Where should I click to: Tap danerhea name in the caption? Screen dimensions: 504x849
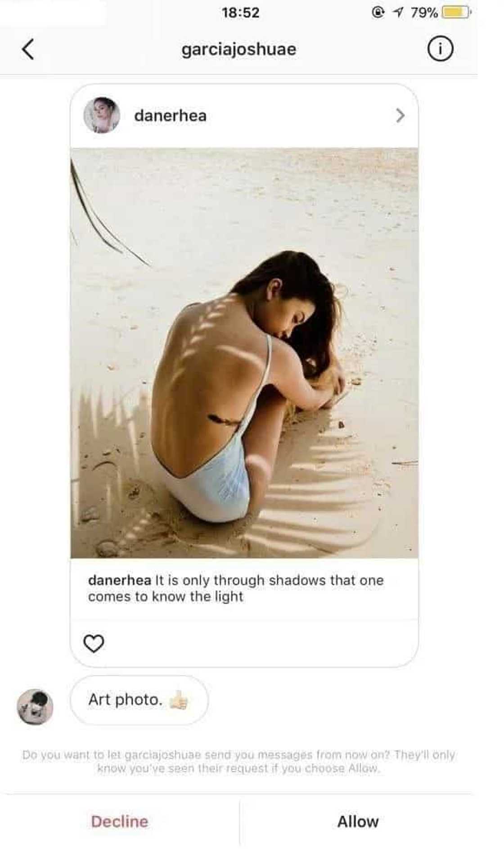click(120, 580)
